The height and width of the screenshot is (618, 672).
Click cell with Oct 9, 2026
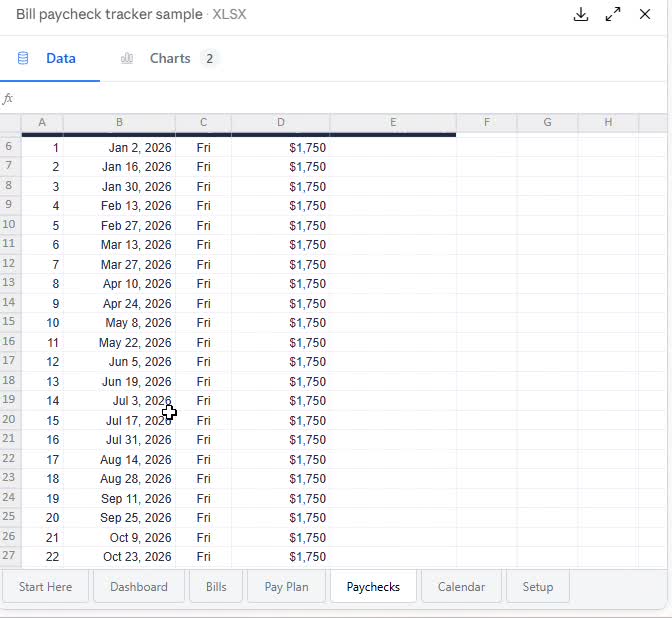pos(119,538)
